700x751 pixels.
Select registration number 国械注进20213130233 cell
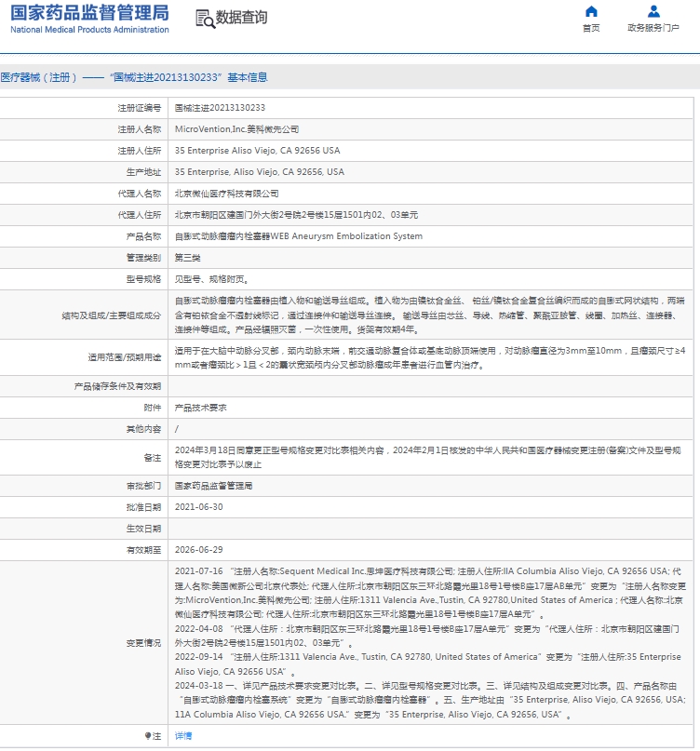point(220,108)
